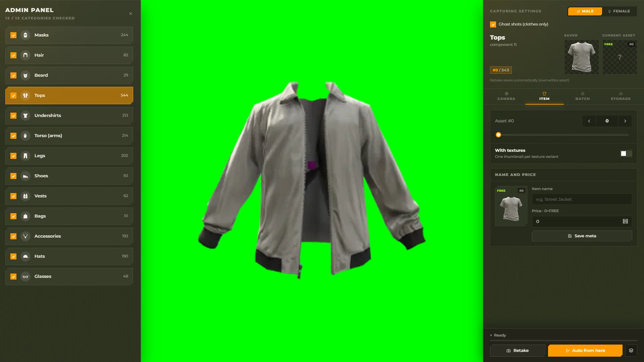This screenshot has height=362, width=644.
Task: Click Auto from here button
Action: [x=585, y=351]
